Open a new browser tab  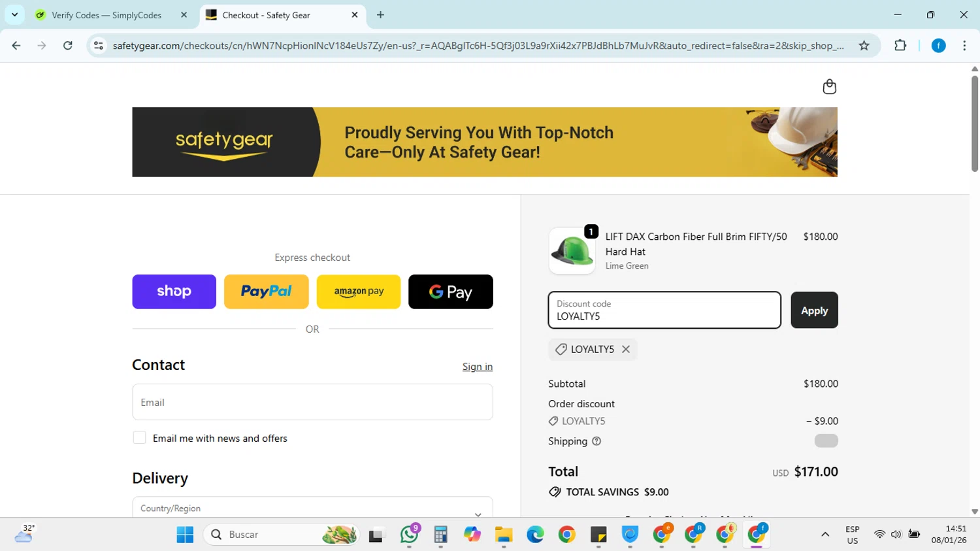pos(380,14)
